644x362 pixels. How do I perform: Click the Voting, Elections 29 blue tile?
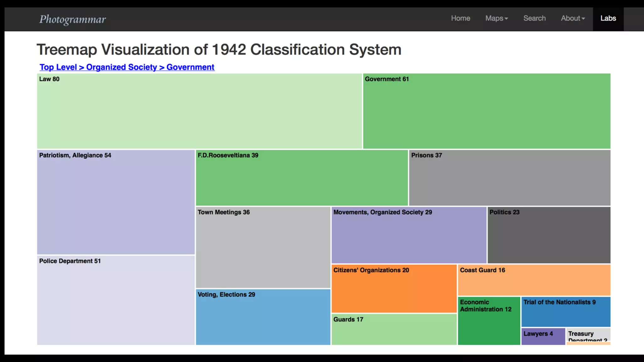click(x=263, y=317)
